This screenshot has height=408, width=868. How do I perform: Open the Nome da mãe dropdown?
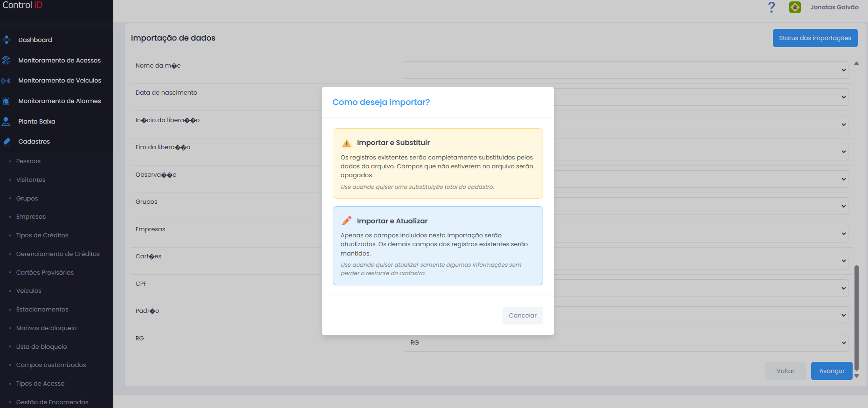[625, 70]
